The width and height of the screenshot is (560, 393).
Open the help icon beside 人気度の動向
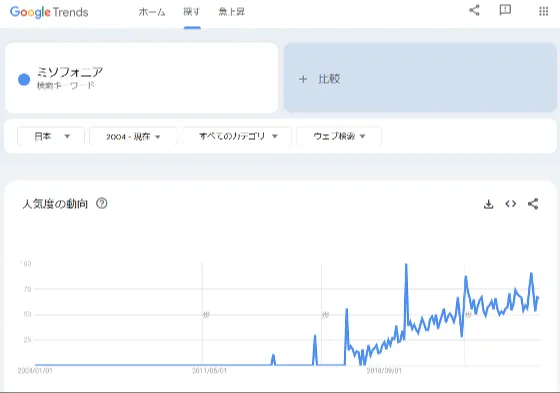102,203
